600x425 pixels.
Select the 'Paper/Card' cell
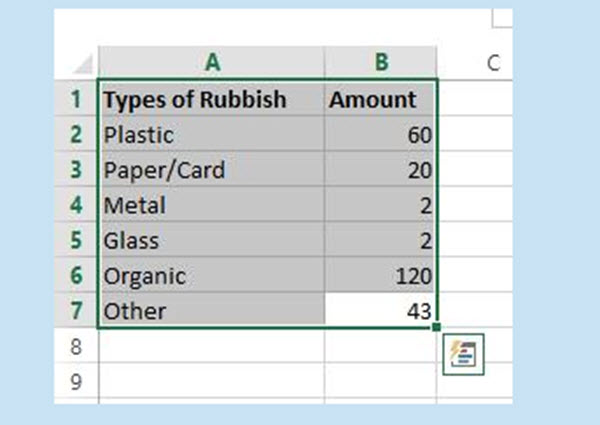coord(212,170)
